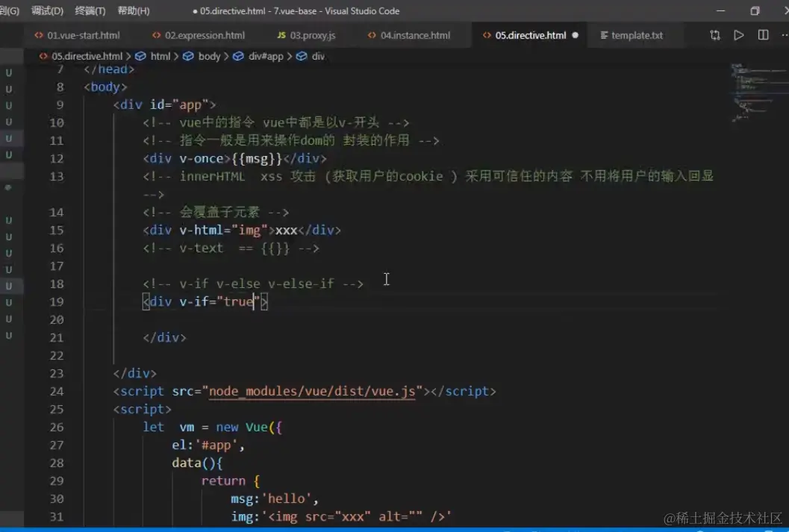Open the html breadcrumb segment

click(x=160, y=56)
